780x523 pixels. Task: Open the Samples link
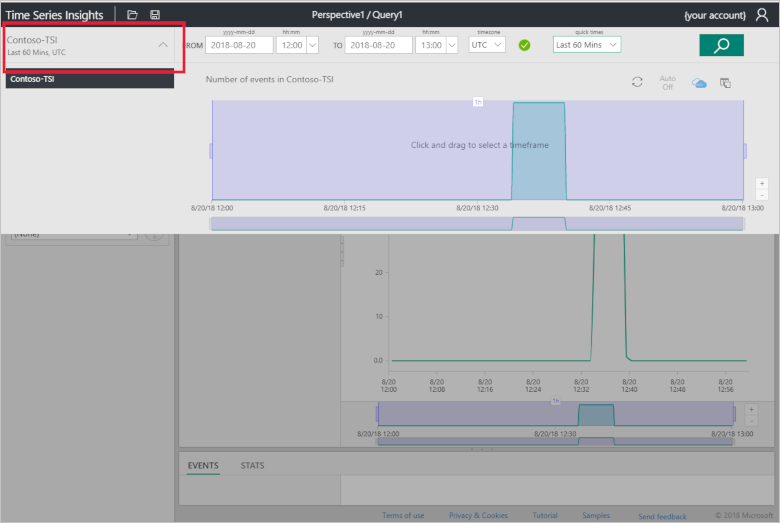point(596,516)
